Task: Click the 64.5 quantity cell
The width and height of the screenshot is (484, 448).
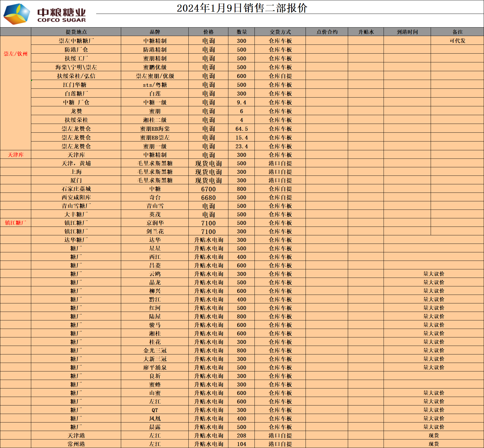Action: tap(241, 129)
